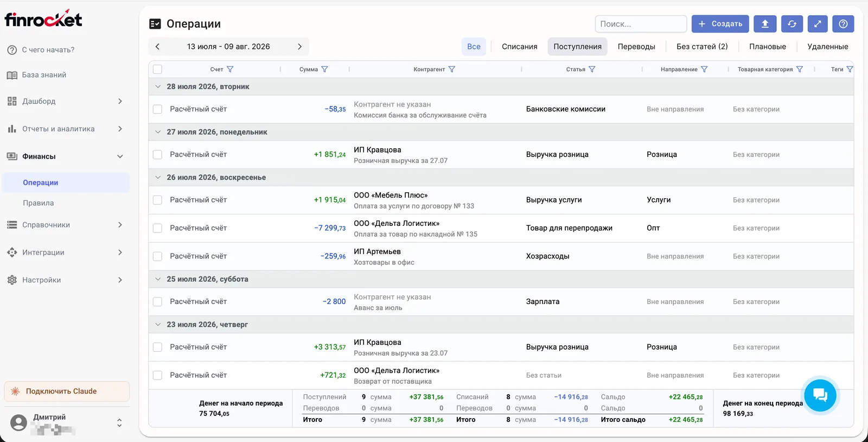The width and height of the screenshot is (868, 442).
Task: Click the Интеграции sidebar icon
Action: 12,252
